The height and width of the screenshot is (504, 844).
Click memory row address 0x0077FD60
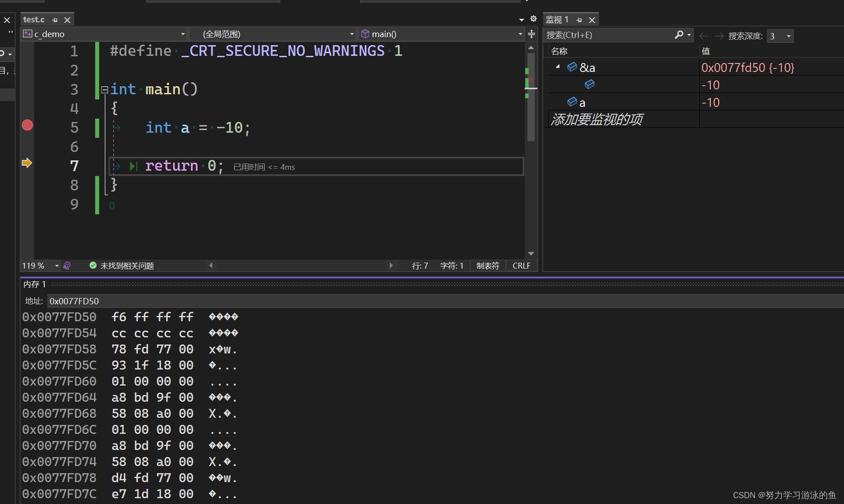coord(59,382)
